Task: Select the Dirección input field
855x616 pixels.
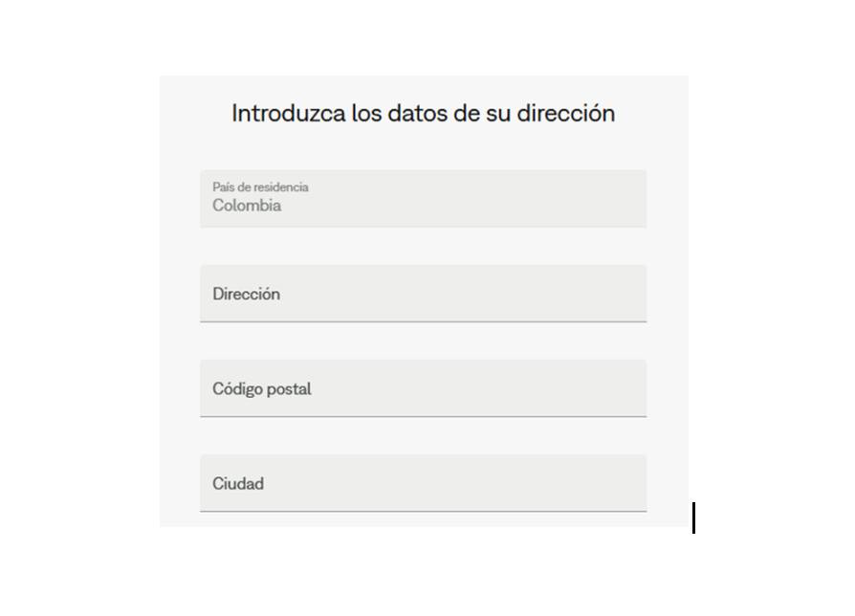Action: coord(423,294)
